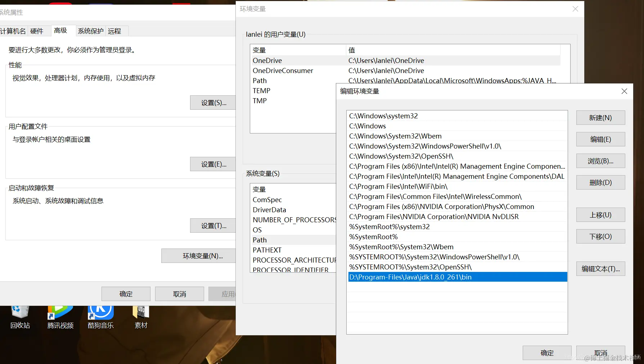Move entry down with 下移(O)

(x=600, y=236)
